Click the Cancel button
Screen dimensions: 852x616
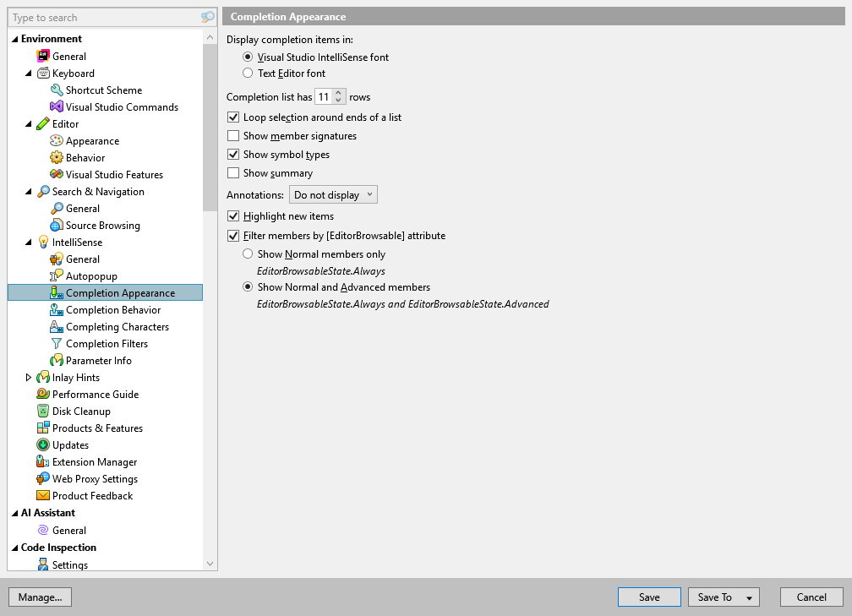click(x=811, y=597)
